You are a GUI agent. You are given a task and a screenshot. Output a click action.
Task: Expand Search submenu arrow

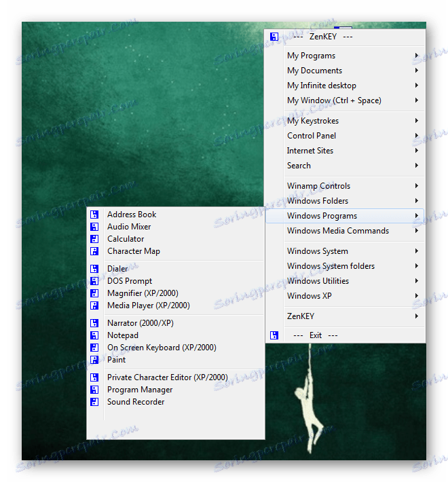pos(417,166)
